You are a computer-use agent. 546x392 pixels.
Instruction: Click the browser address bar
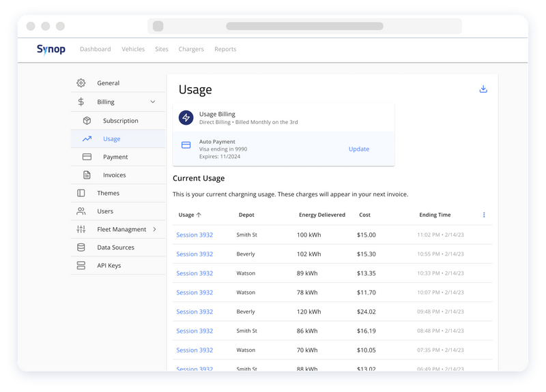(304, 26)
